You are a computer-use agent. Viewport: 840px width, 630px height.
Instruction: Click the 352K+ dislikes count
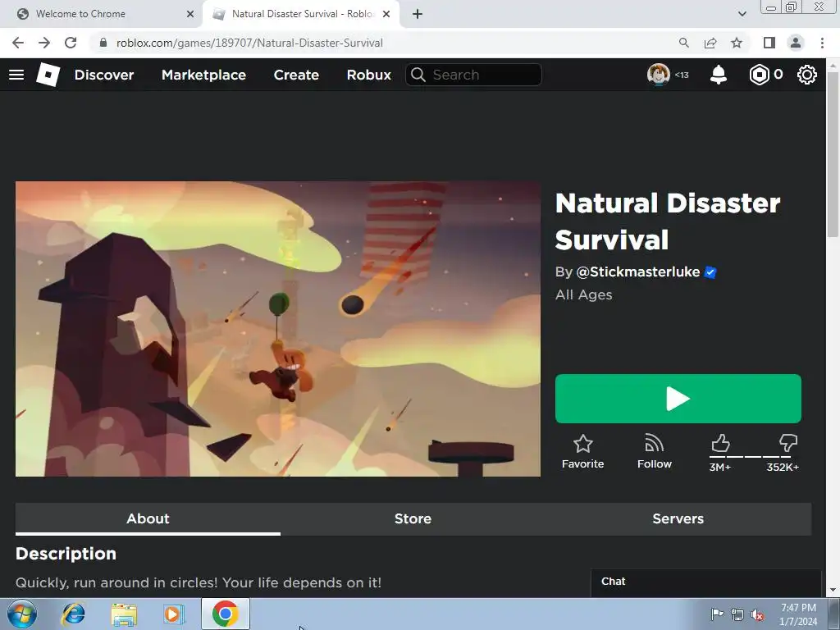[x=783, y=467]
